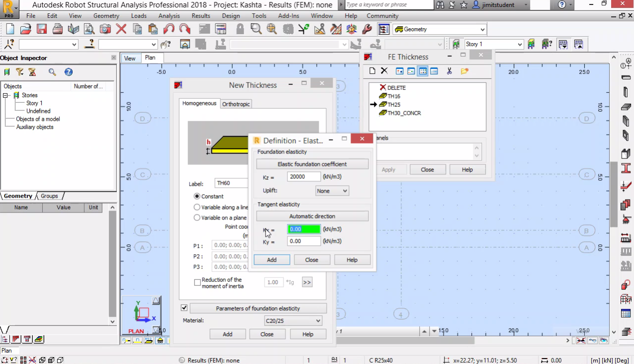Click the axis definition icon atop right toolbar
This screenshot has width=634, height=364.
pyautogui.click(x=626, y=64)
